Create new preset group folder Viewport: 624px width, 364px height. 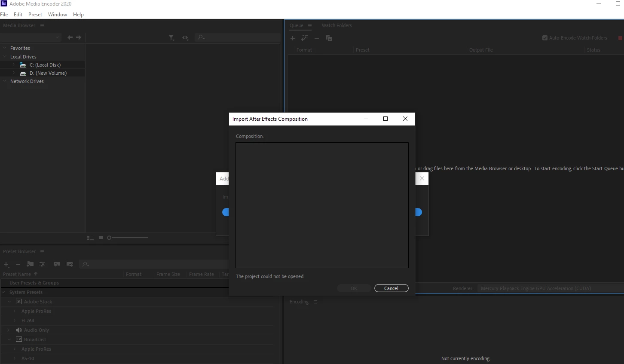pos(30,264)
